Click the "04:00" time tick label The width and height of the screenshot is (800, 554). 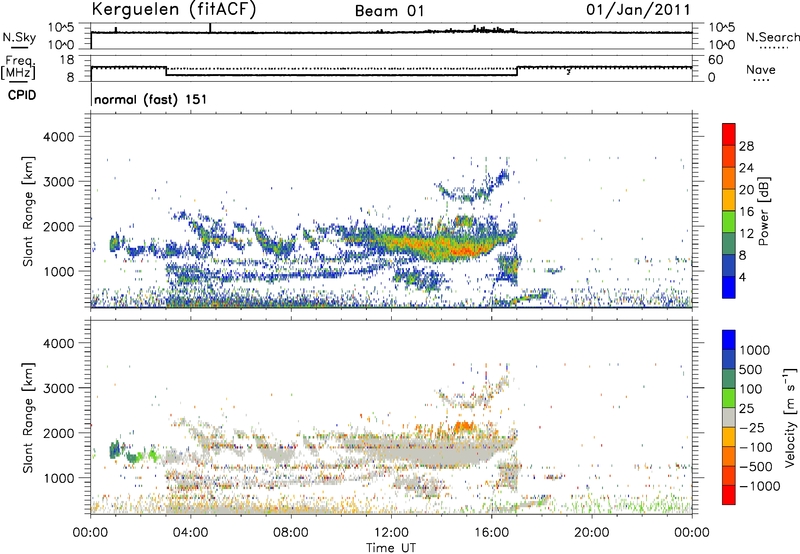coord(190,532)
